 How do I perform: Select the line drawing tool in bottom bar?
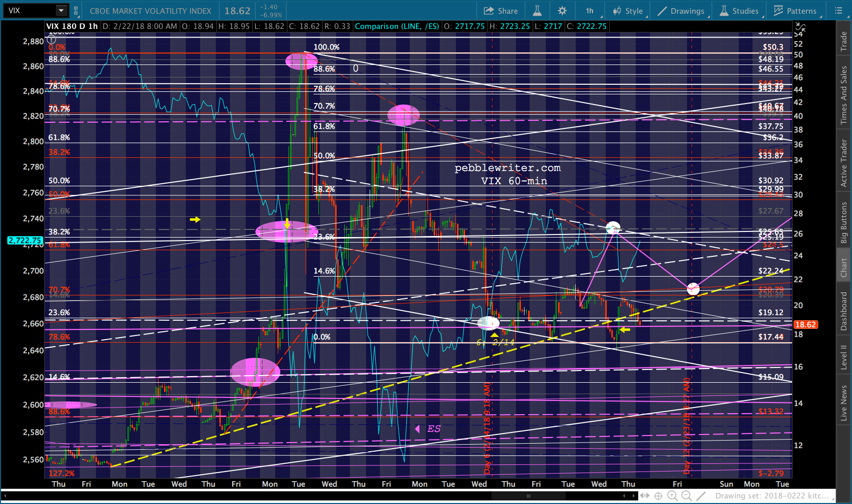click(x=701, y=496)
